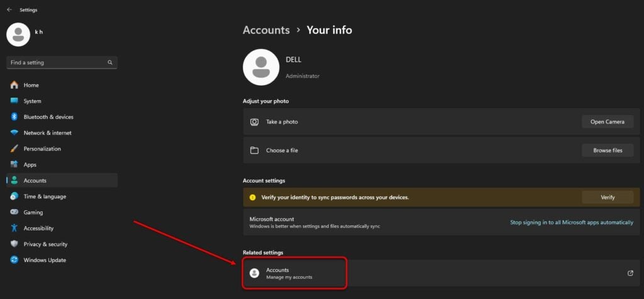
Task: Click the back arrow in Settings header
Action: [x=9, y=9]
